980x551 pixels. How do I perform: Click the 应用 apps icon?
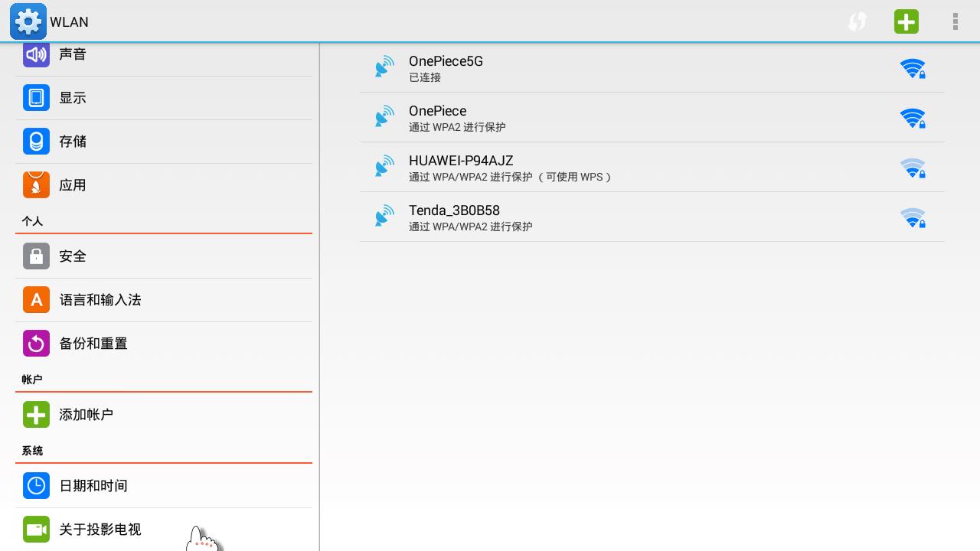[x=36, y=185]
